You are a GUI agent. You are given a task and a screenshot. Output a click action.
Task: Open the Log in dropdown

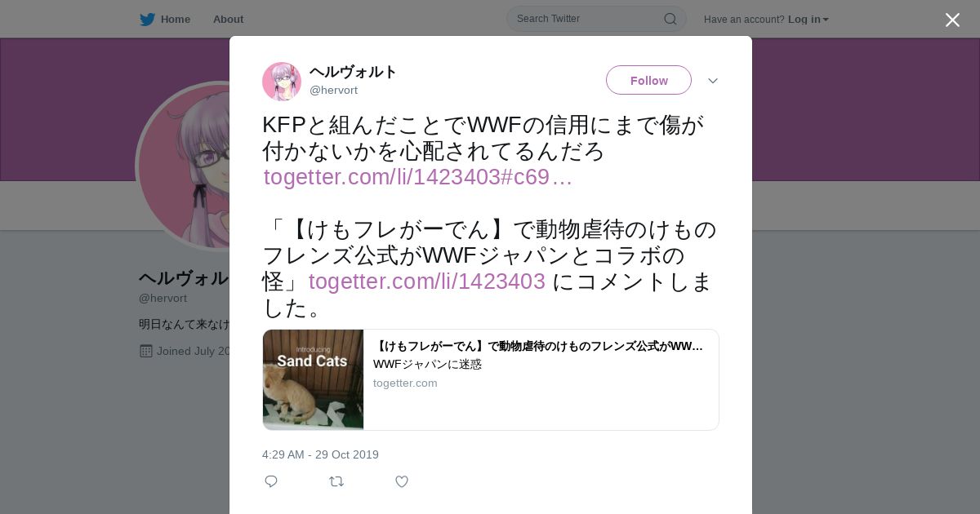click(808, 20)
